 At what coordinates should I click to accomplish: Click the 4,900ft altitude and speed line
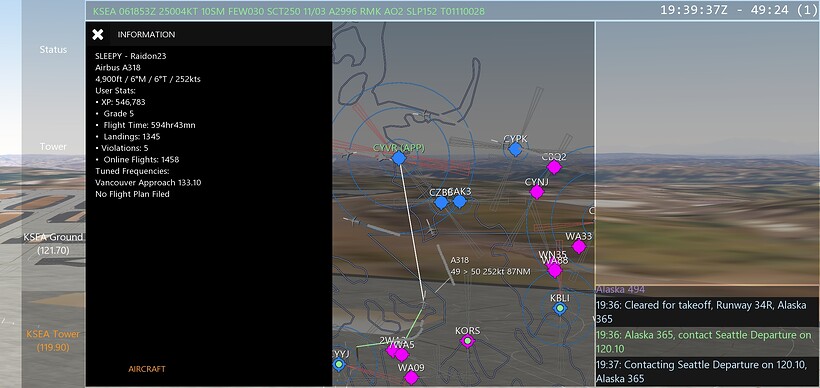148,79
